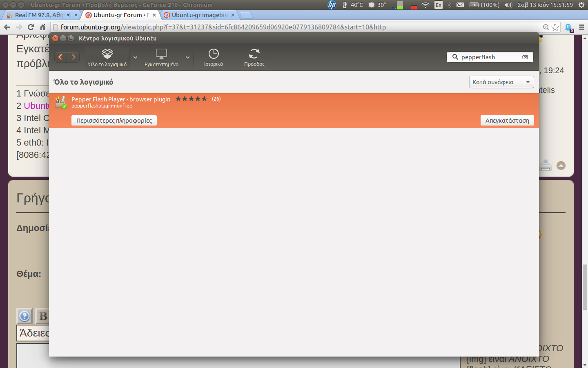Open keyboard layout En indicator
Viewport: 588px width, 368px height.
click(x=439, y=5)
